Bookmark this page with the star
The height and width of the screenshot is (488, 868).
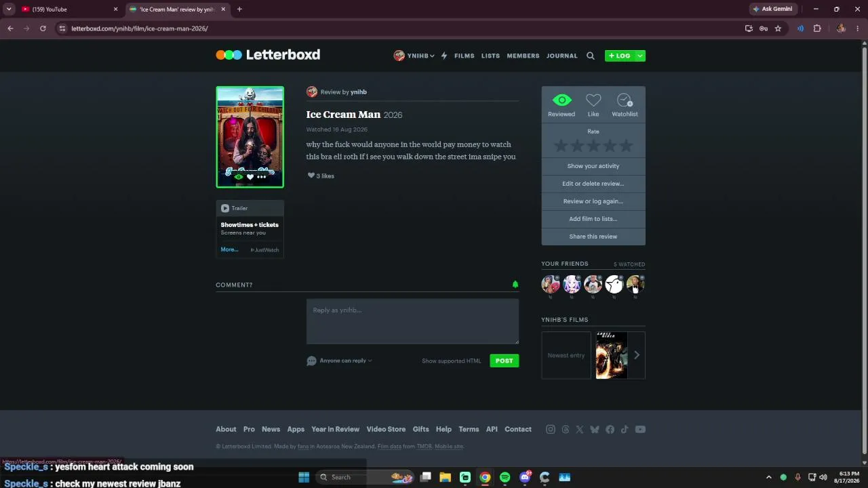click(778, 28)
